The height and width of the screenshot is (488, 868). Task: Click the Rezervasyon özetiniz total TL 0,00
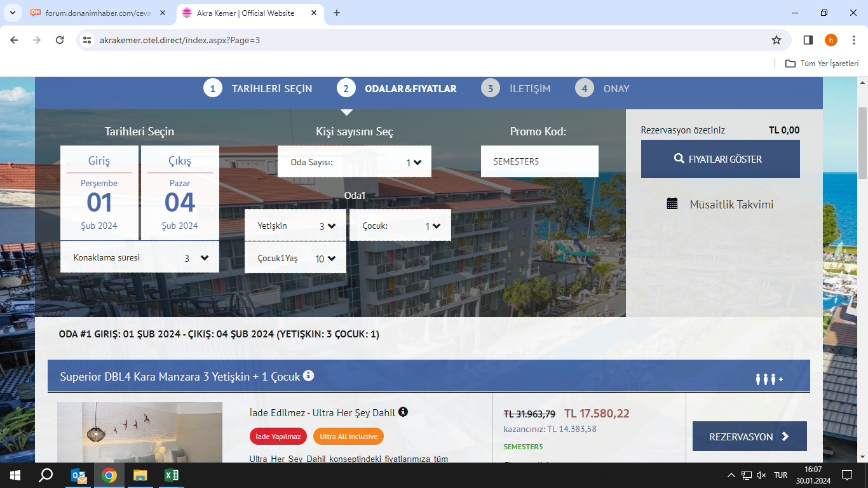point(784,130)
